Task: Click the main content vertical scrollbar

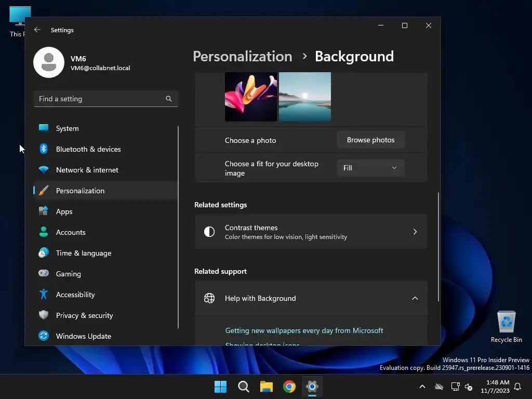Action: coord(438,247)
